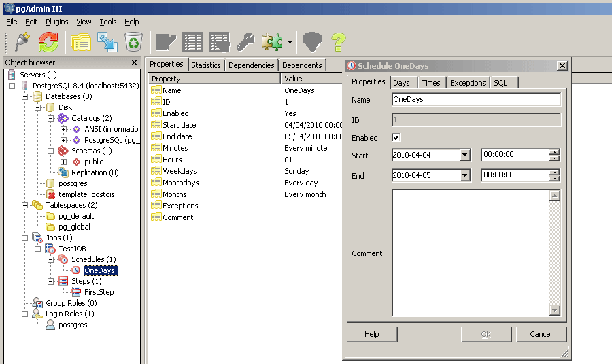Click the connect server plug icon
The image size is (612, 364).
tap(22, 42)
